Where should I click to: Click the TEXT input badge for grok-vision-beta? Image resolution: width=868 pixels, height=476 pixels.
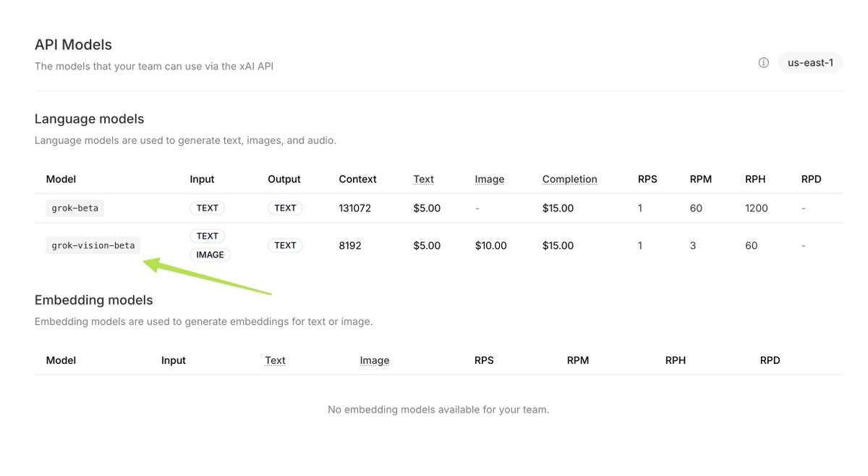208,237
